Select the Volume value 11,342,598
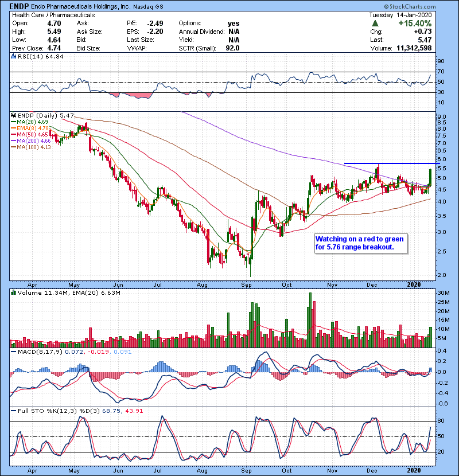The width and height of the screenshot is (459, 476). (414, 48)
